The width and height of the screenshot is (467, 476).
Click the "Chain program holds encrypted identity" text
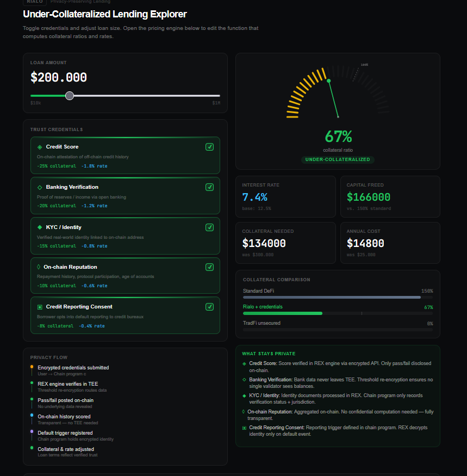(x=76, y=439)
